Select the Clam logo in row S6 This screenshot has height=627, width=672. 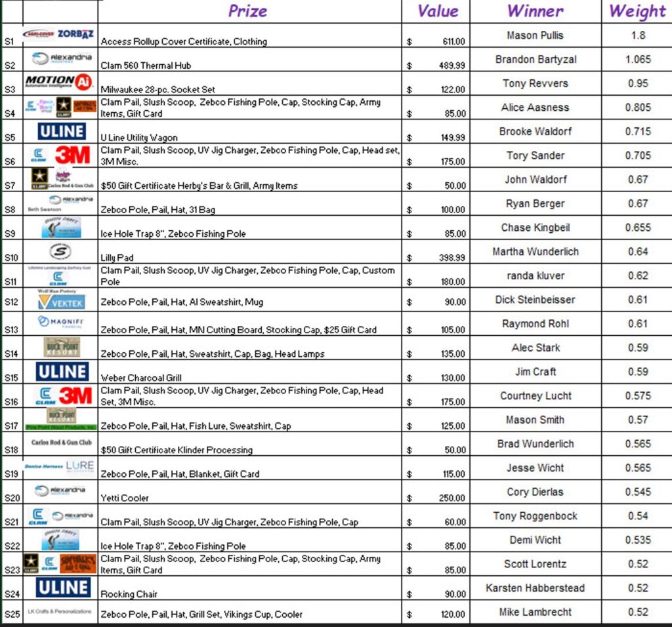38,155
